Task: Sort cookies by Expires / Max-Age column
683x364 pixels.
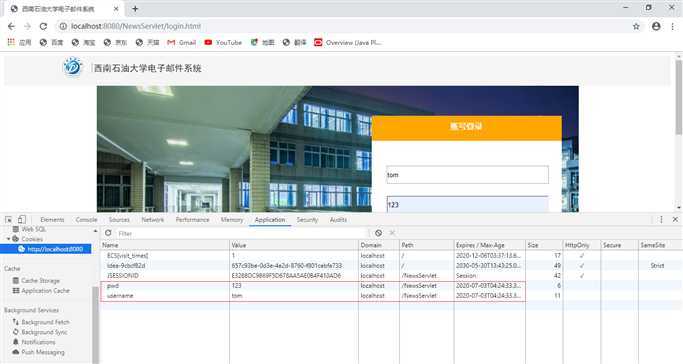Action: click(489, 245)
